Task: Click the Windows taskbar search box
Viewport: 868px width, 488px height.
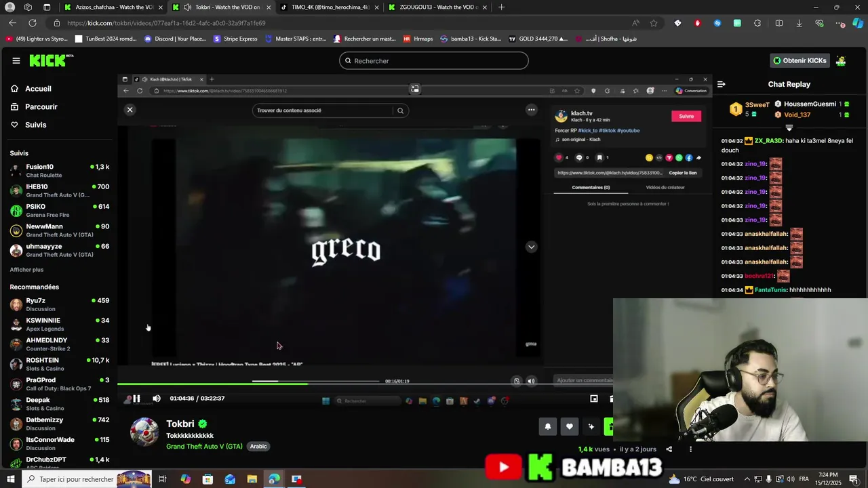Action: tap(87, 479)
